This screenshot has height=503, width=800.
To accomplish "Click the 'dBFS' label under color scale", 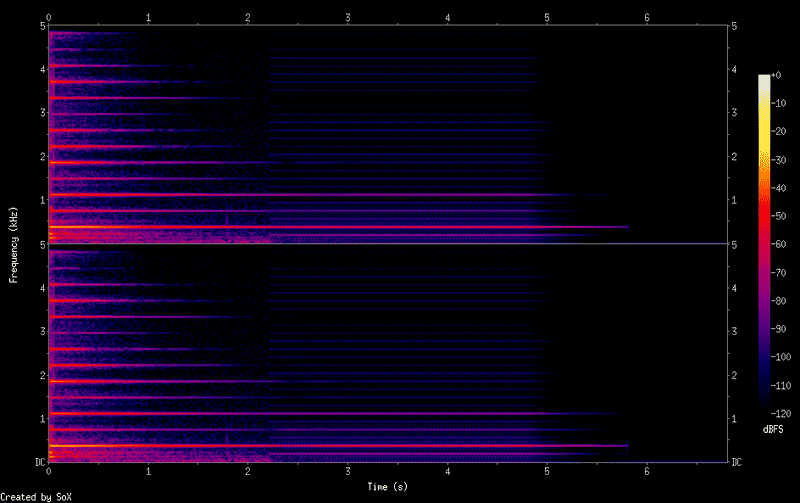I will [x=772, y=429].
